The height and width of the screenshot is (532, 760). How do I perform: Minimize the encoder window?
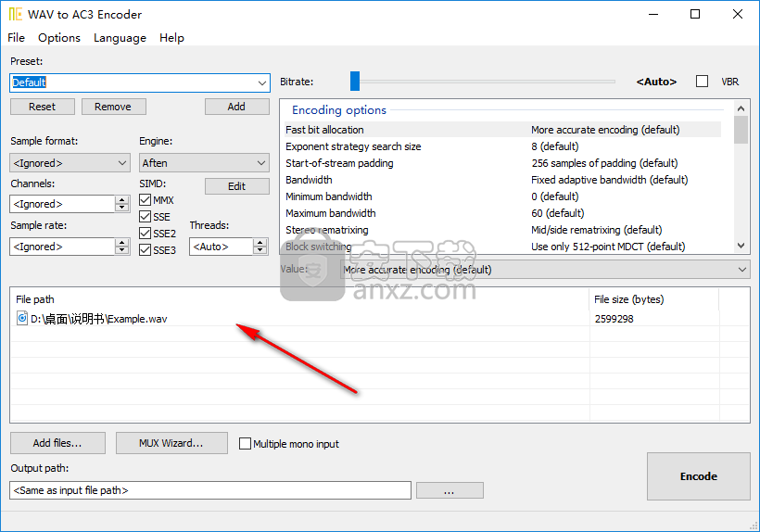653,14
